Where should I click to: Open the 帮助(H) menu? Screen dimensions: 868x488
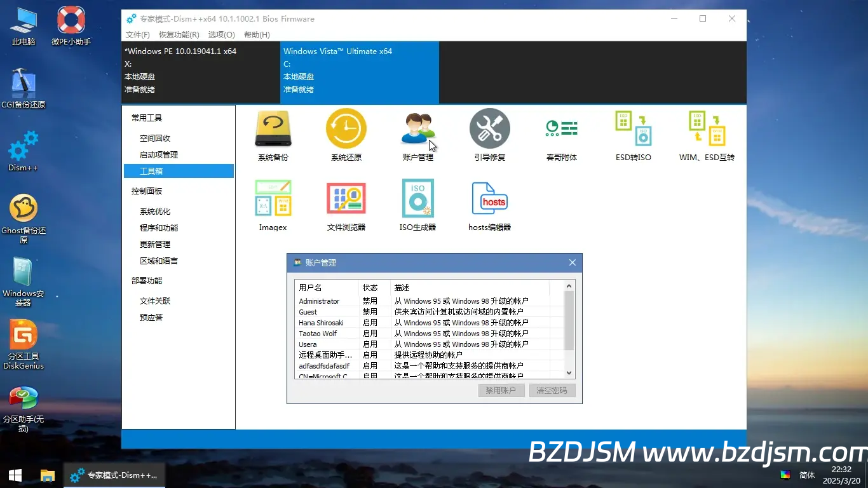coord(257,35)
